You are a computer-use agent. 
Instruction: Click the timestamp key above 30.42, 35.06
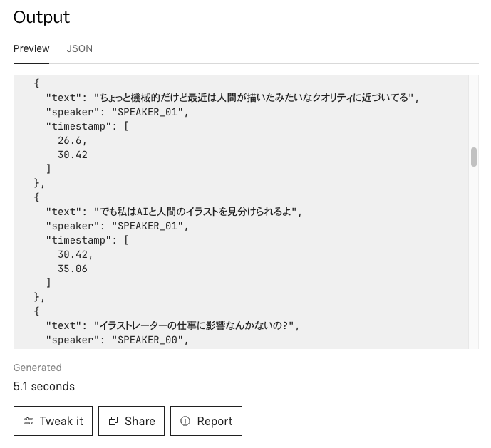[x=79, y=240]
